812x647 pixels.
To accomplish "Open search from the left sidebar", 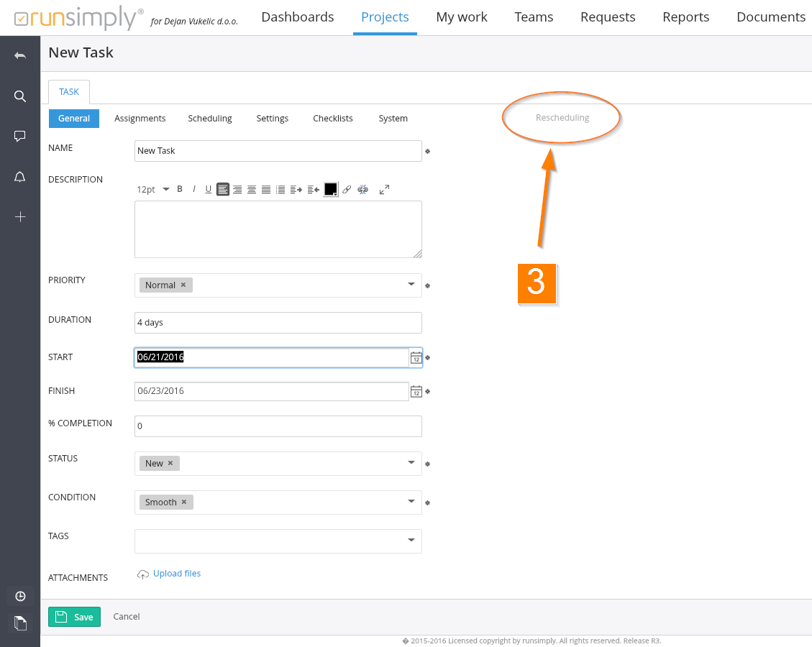I will click(20, 96).
